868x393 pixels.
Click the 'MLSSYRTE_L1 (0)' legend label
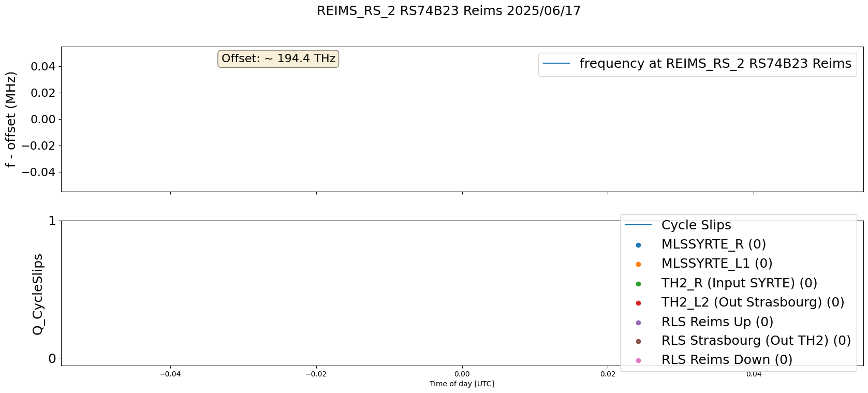click(x=717, y=264)
